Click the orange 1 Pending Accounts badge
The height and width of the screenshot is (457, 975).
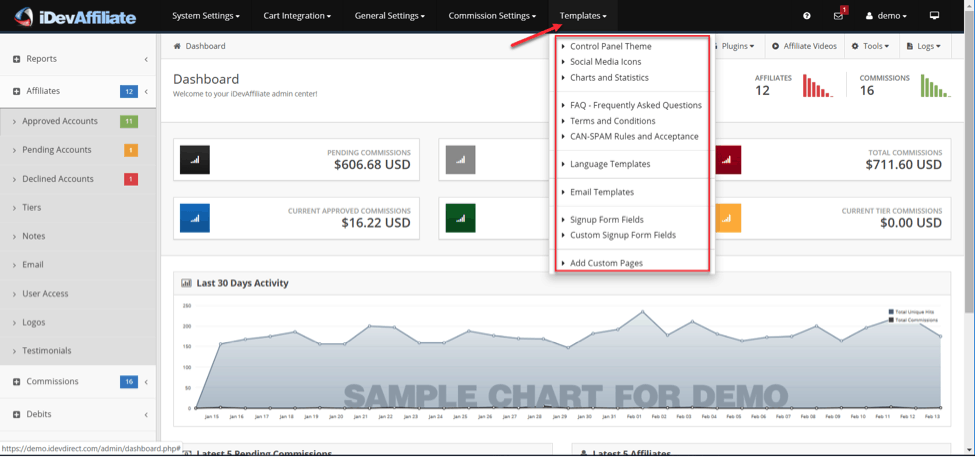pos(131,150)
